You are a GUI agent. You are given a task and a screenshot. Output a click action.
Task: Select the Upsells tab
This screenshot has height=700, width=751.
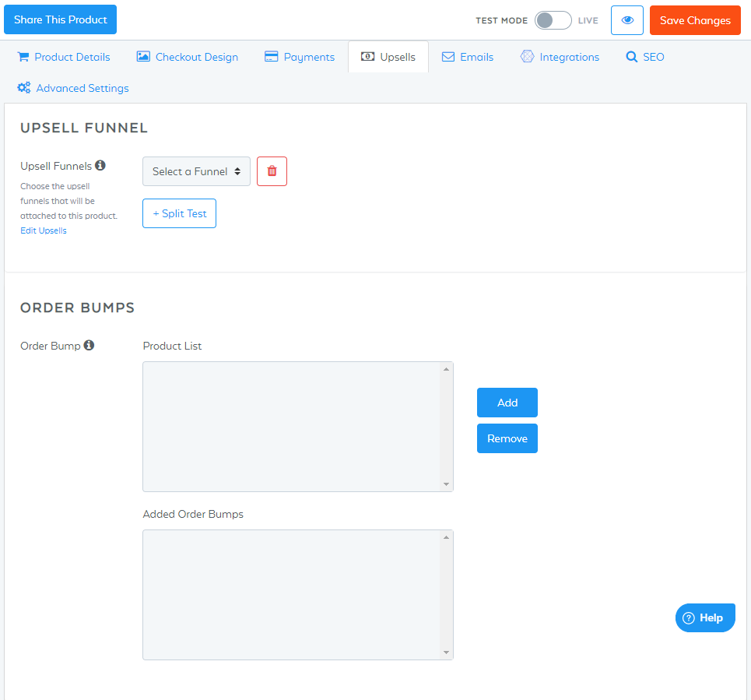click(x=388, y=57)
